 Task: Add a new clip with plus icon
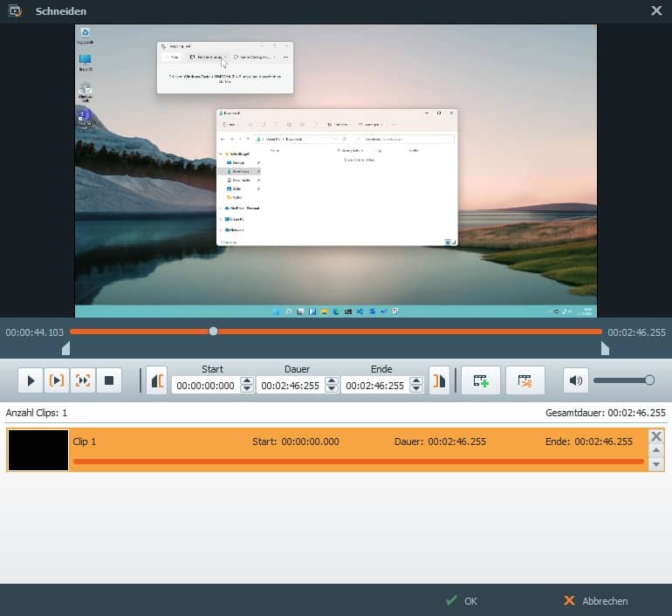[x=480, y=380]
